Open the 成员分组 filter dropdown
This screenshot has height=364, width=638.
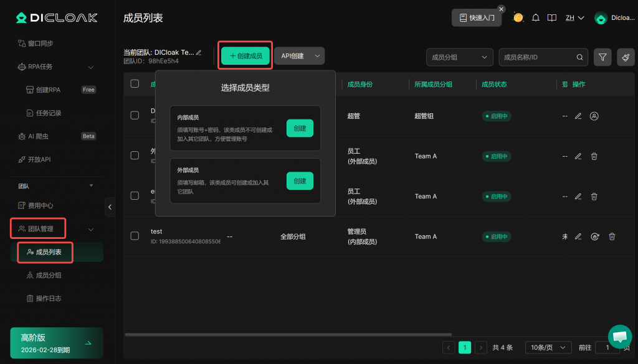click(x=459, y=57)
